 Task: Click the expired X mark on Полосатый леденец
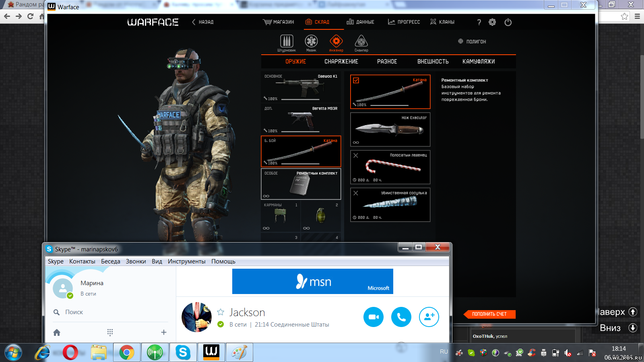click(356, 155)
